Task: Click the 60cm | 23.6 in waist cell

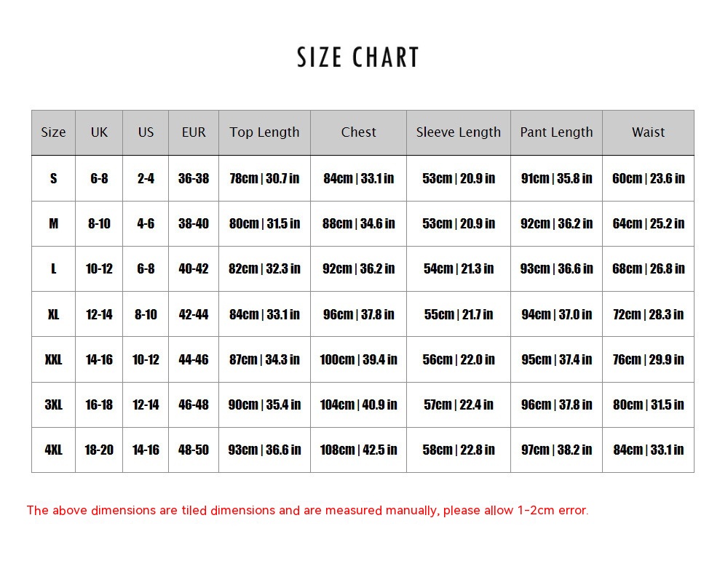Action: click(648, 178)
